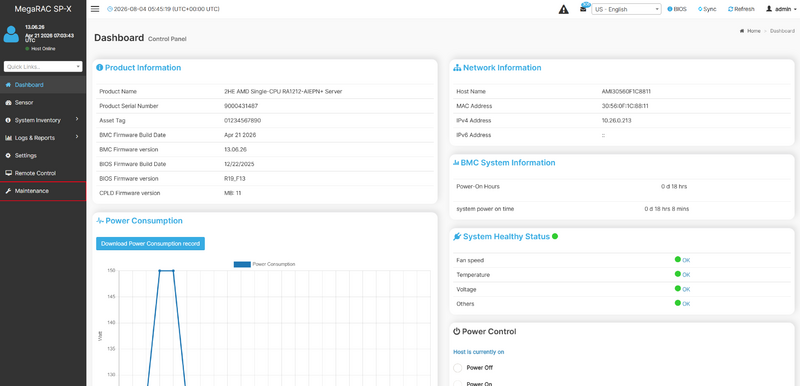Click the Host Online status indicator
800x386 pixels.
tap(40, 49)
